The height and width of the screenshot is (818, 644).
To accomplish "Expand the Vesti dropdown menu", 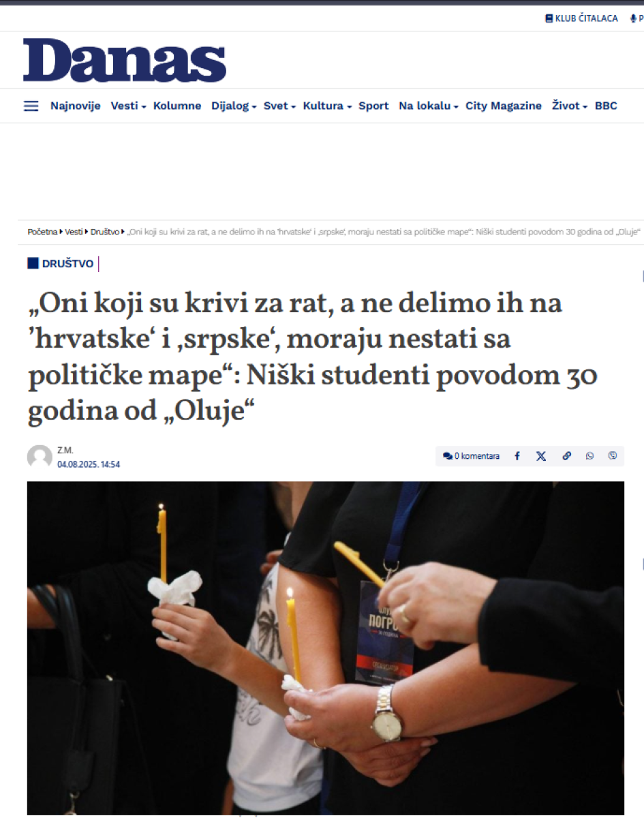I will pos(128,106).
